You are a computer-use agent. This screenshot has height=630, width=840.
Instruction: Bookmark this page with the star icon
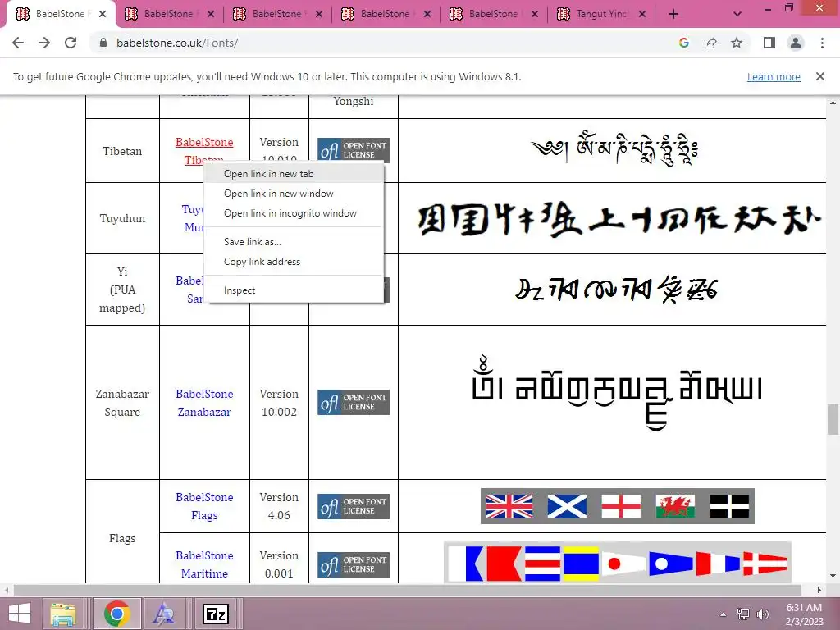click(737, 43)
